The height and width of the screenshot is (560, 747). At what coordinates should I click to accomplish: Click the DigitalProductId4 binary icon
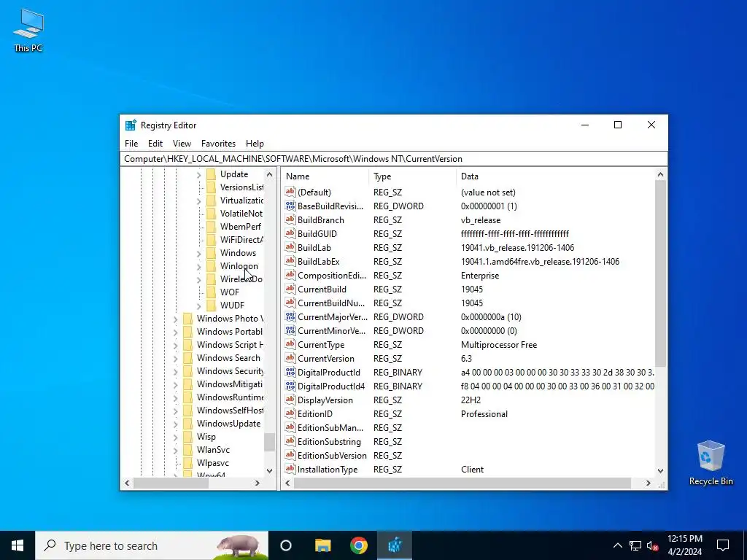[x=290, y=386]
